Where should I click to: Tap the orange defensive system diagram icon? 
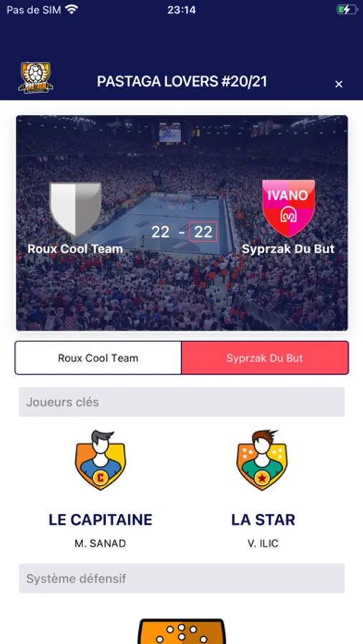click(x=182, y=631)
